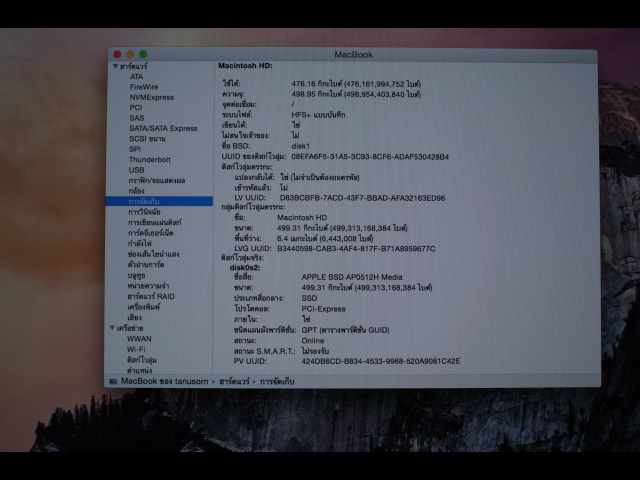
Task: Select SAS in the sidebar
Action: point(137,118)
